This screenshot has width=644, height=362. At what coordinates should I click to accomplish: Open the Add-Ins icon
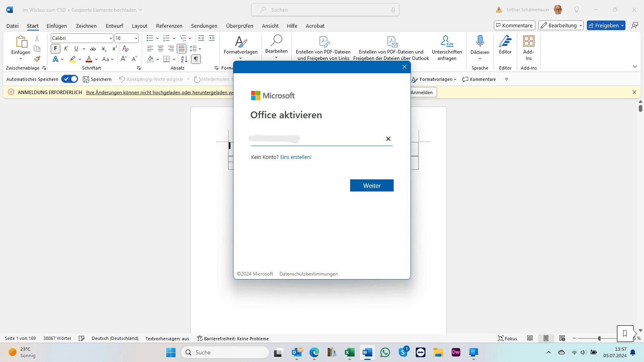coord(529,41)
